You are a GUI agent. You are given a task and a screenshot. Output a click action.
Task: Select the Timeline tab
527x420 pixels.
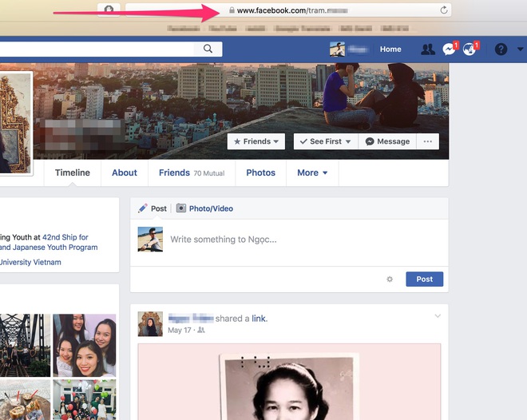[x=72, y=172]
